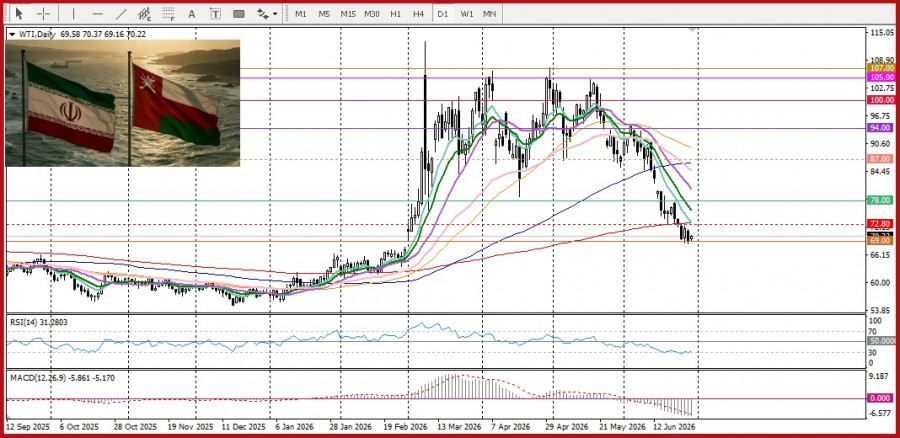Click the WTI,Daily price quote text
The height and width of the screenshot is (438, 900).
(x=82, y=34)
